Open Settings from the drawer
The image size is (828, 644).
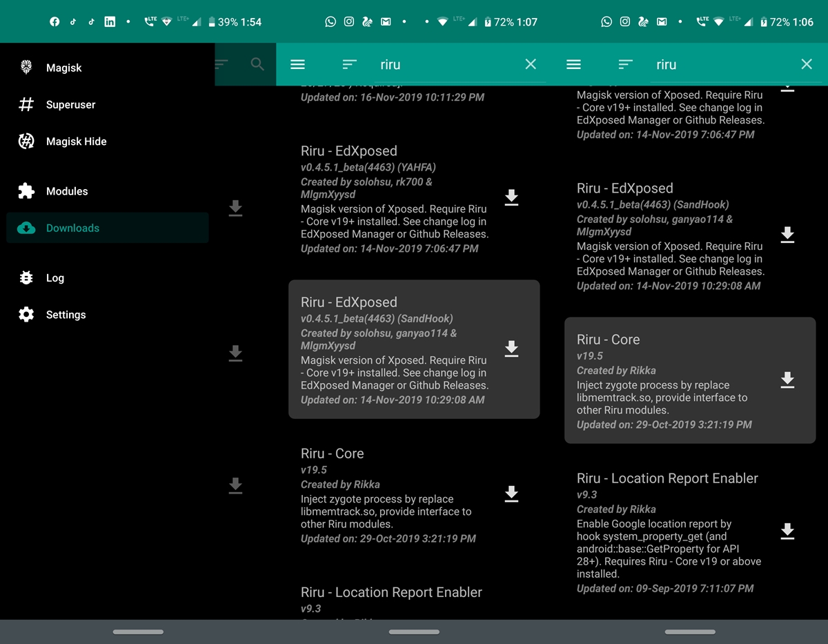point(107,314)
